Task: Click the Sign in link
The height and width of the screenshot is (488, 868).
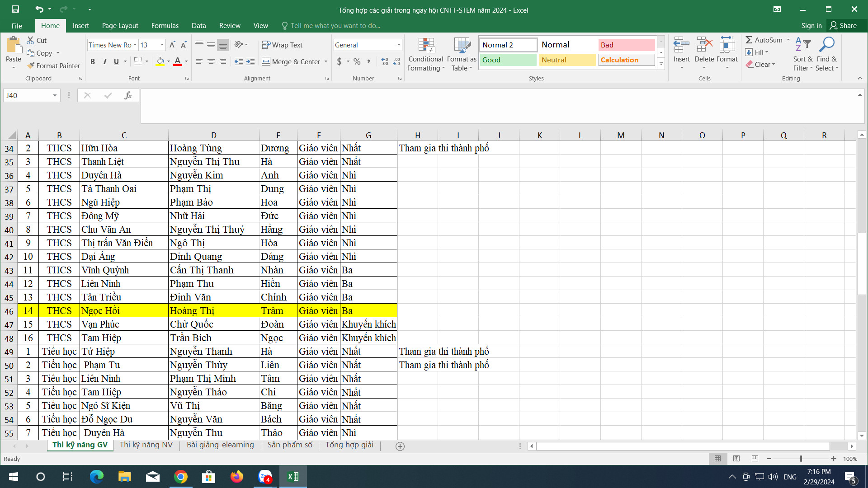Action: click(x=811, y=26)
